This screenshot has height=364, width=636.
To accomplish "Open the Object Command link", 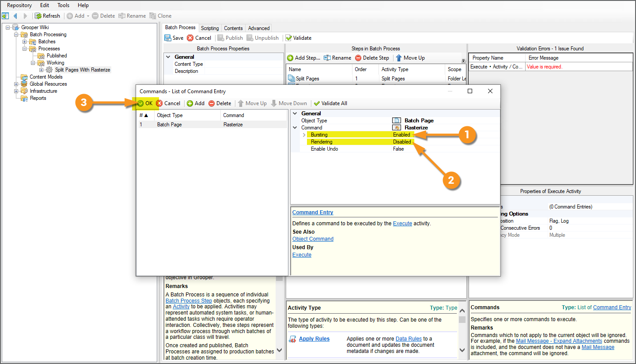I will coord(313,239).
